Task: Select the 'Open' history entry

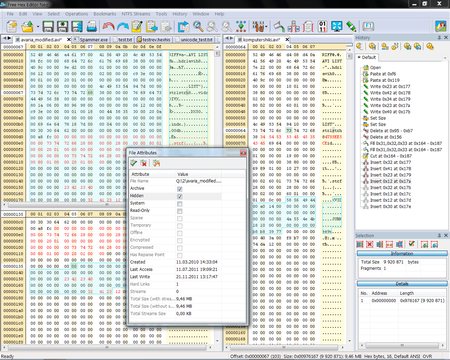Action: [375, 67]
